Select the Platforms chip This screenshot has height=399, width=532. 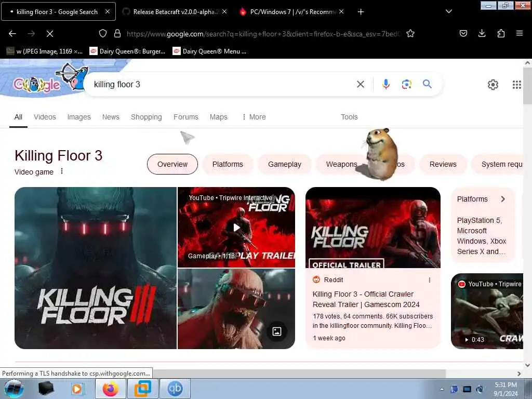tap(228, 164)
